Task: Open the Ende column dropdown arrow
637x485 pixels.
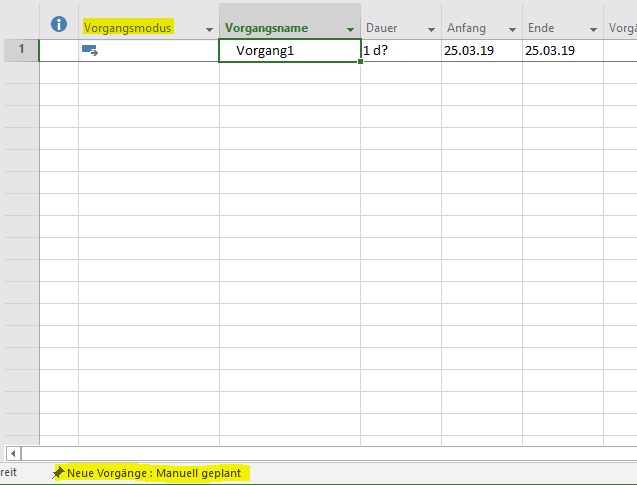Action: [x=592, y=29]
